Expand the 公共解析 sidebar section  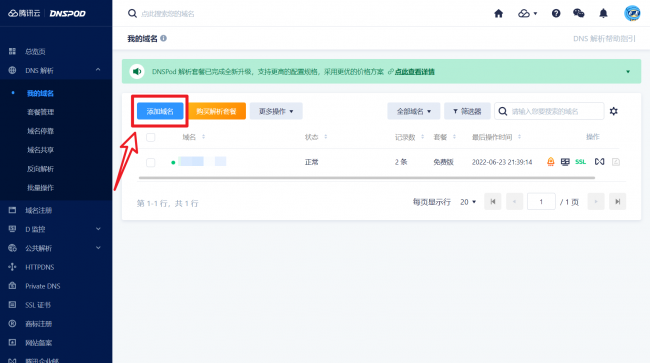coord(98,248)
